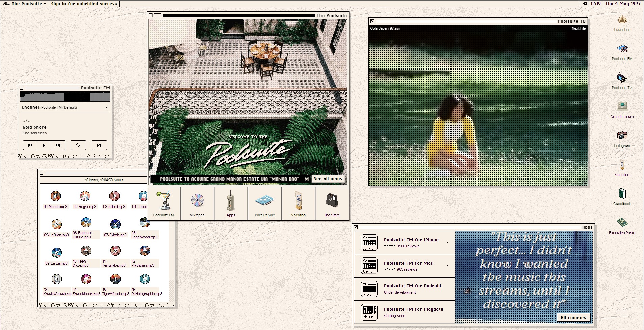
Task: Favorite the track with heart button
Action: [78, 145]
